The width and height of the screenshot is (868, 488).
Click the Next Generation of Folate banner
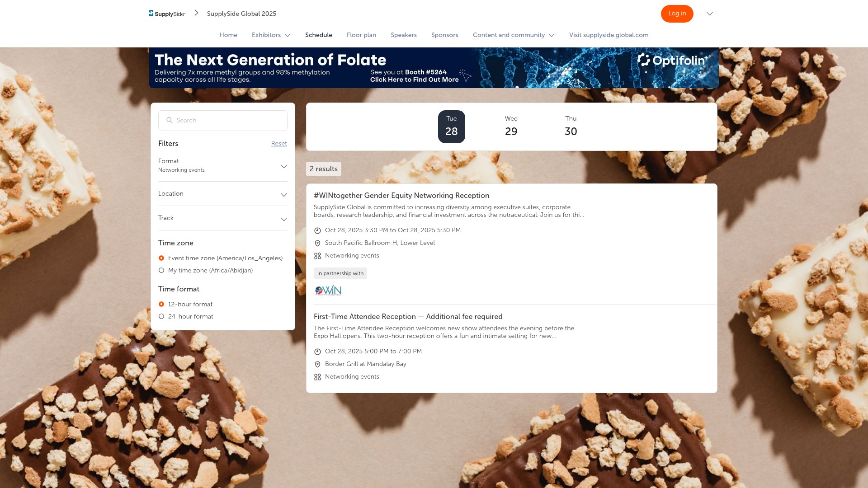[434, 68]
